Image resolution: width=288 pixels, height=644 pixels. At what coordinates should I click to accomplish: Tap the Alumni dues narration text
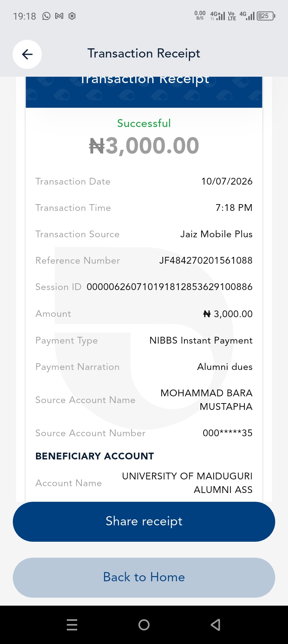[225, 367]
